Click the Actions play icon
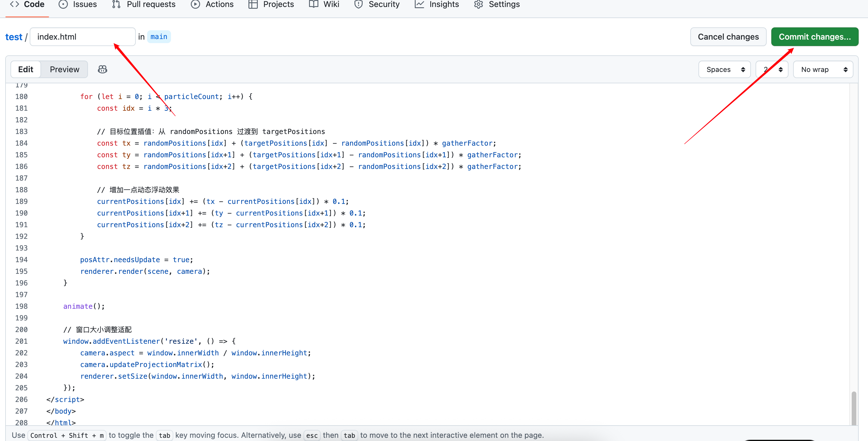The image size is (868, 441). click(195, 4)
